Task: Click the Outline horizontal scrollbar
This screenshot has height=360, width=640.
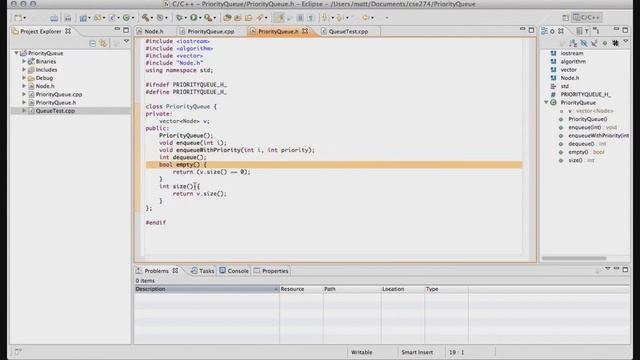Action: click(x=574, y=258)
